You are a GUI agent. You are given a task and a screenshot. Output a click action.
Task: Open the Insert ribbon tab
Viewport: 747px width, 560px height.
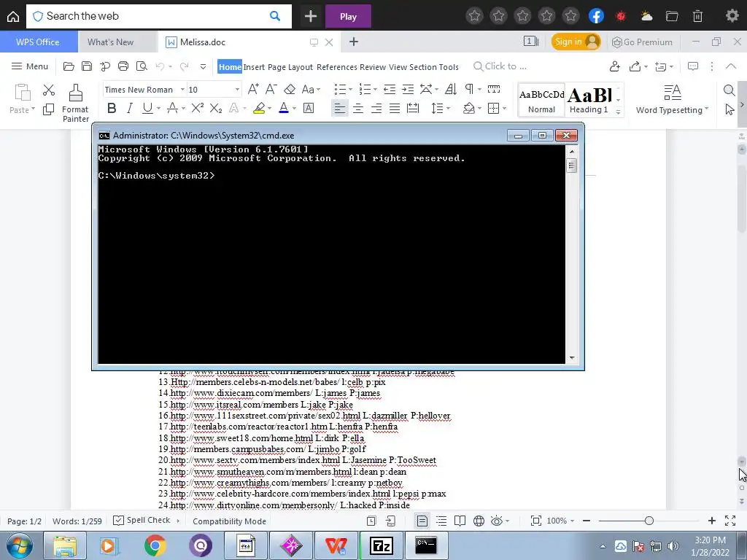coord(254,66)
